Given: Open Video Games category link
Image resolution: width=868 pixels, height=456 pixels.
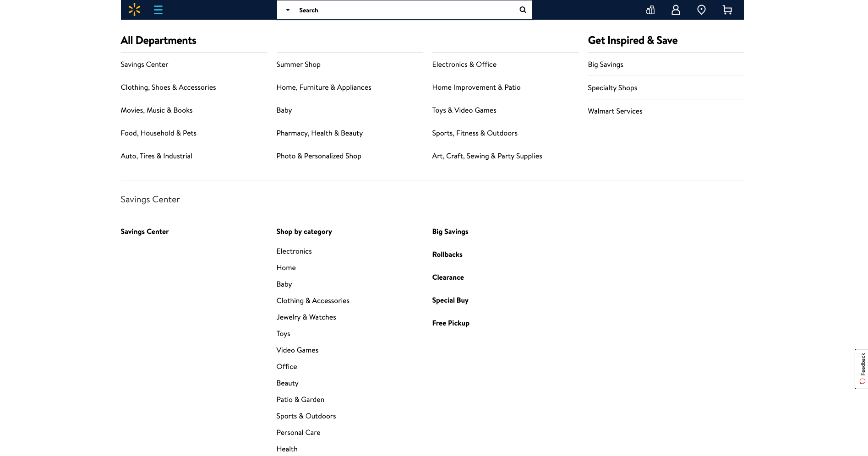Looking at the screenshot, I should [297, 350].
